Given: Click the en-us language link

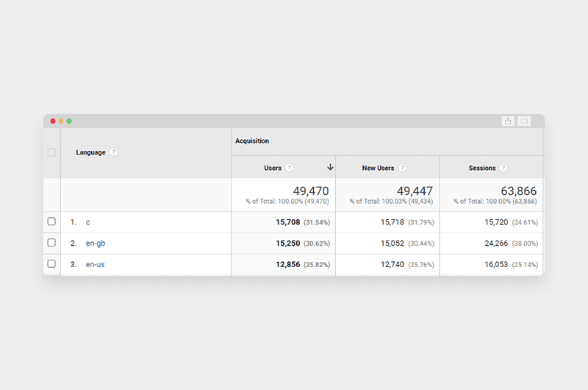Looking at the screenshot, I should coord(95,264).
